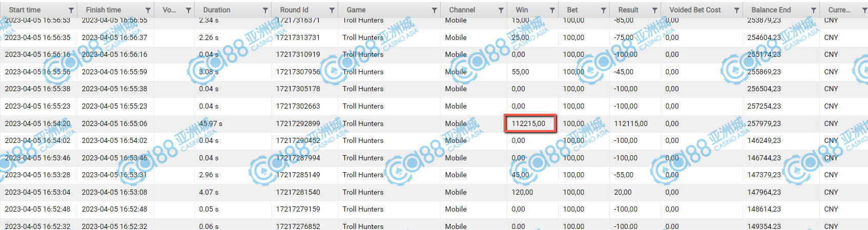Open filter icon on Game column
The width and height of the screenshot is (868, 230).
435,10
